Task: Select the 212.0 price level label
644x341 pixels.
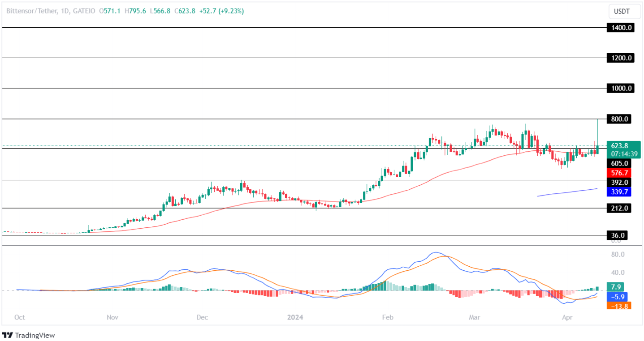Action: (x=619, y=208)
